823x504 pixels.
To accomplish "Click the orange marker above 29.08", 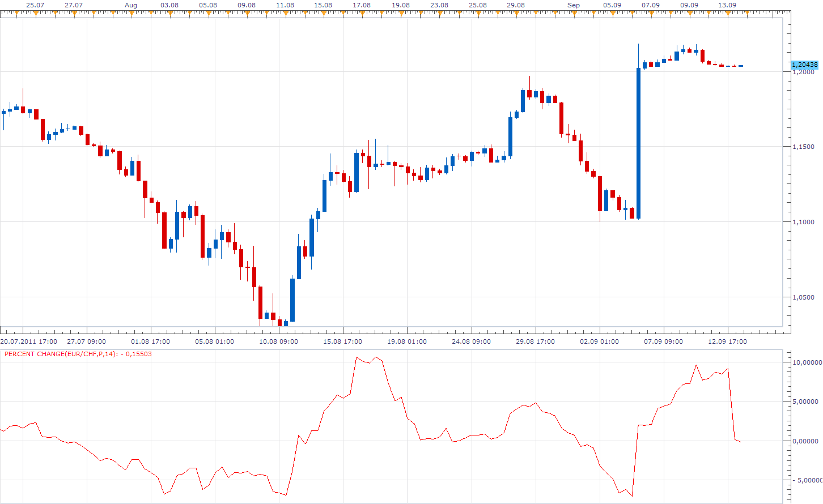I will pyautogui.click(x=516, y=14).
